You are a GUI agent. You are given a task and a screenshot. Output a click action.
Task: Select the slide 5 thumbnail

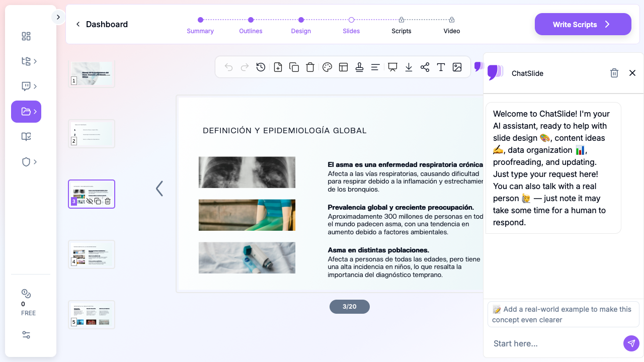[x=92, y=315]
